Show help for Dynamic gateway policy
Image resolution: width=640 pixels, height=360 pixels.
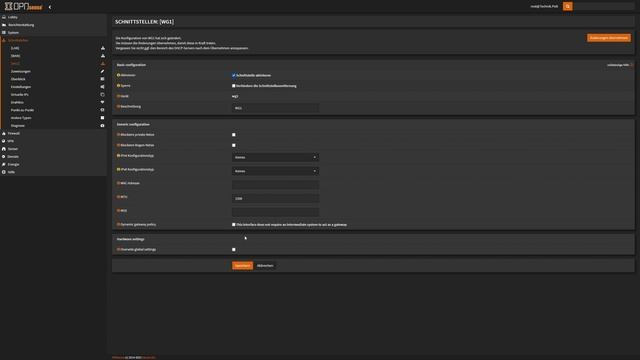click(118, 224)
